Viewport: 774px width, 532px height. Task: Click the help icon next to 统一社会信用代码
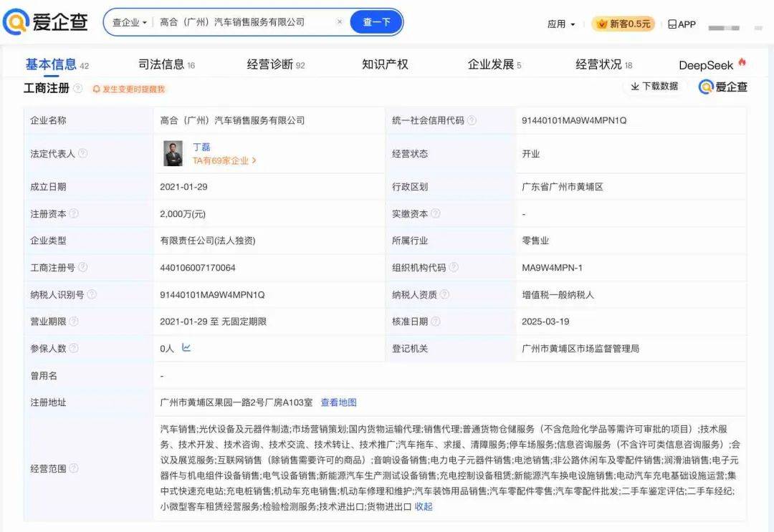[x=472, y=120]
